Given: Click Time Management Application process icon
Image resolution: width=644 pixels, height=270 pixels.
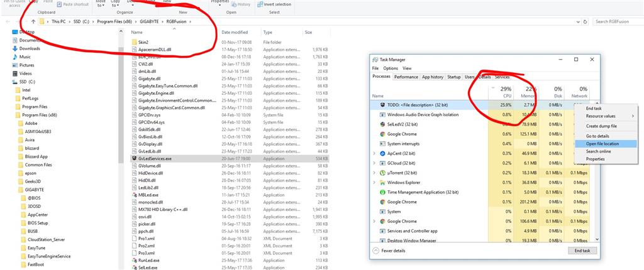Looking at the screenshot, I should 382,192.
